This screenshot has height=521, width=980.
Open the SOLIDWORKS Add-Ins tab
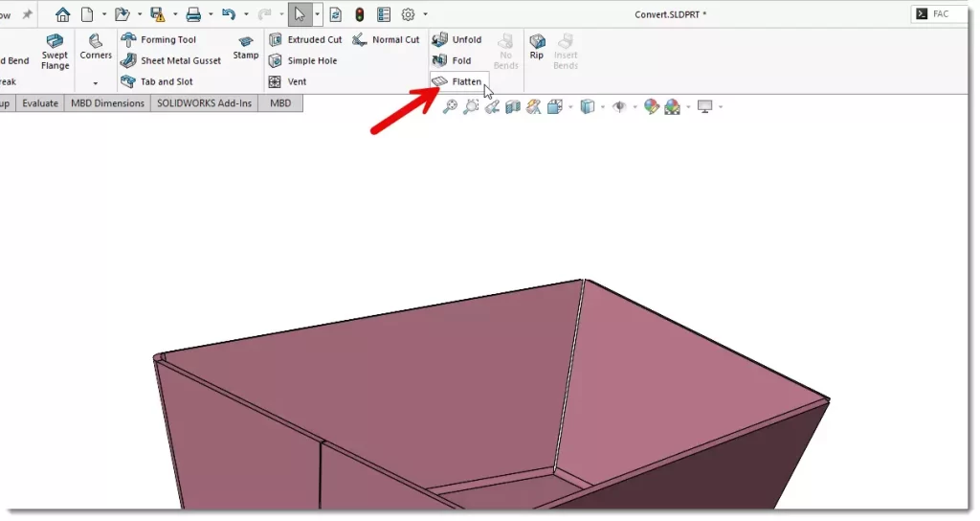coord(205,103)
